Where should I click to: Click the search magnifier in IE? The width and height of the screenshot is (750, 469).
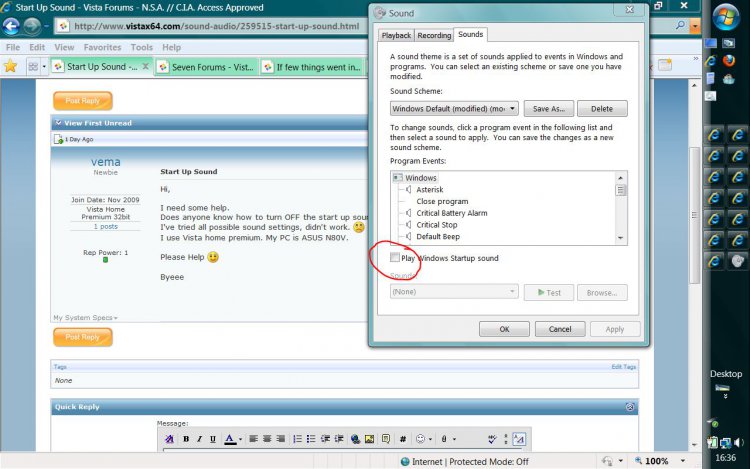click(x=680, y=25)
